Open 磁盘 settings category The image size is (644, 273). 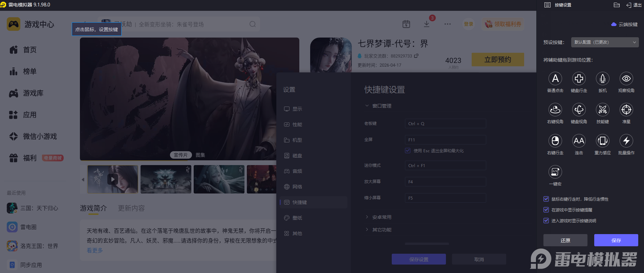314,156
